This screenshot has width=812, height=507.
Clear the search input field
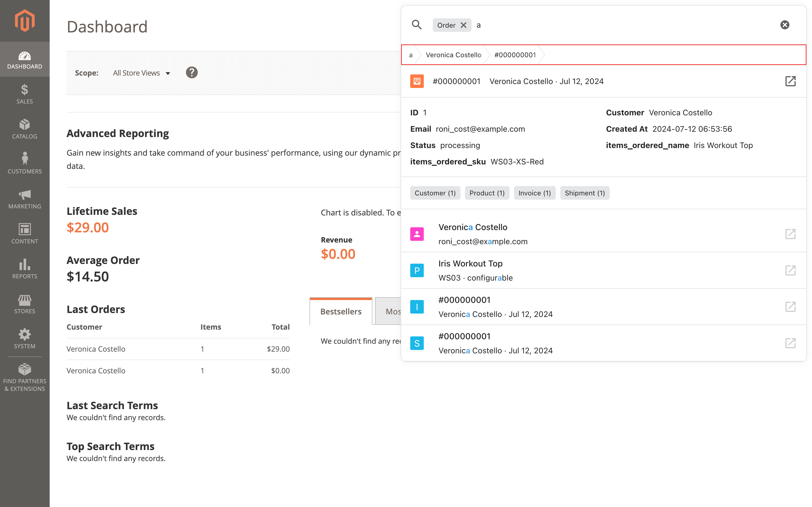tap(784, 25)
